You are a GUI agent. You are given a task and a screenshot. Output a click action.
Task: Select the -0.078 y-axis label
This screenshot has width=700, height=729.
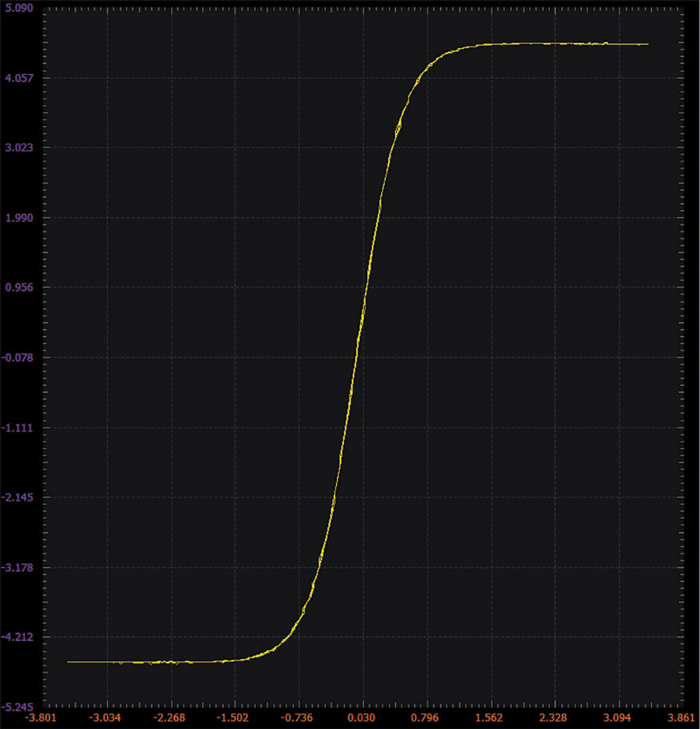point(18,358)
